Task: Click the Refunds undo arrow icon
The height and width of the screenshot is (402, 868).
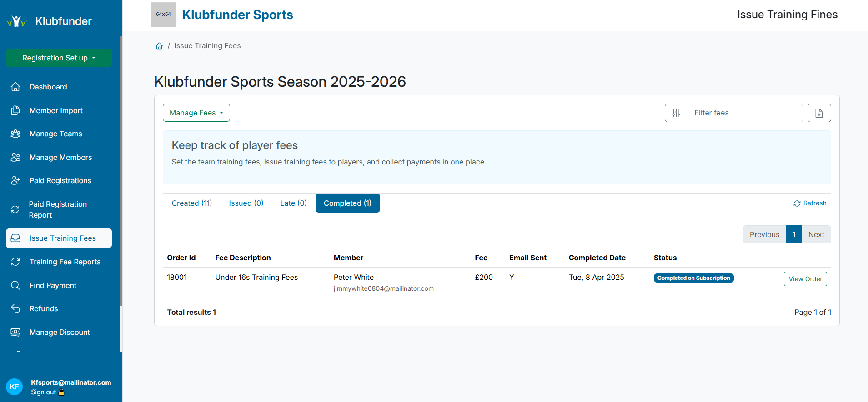Action: pos(15,308)
